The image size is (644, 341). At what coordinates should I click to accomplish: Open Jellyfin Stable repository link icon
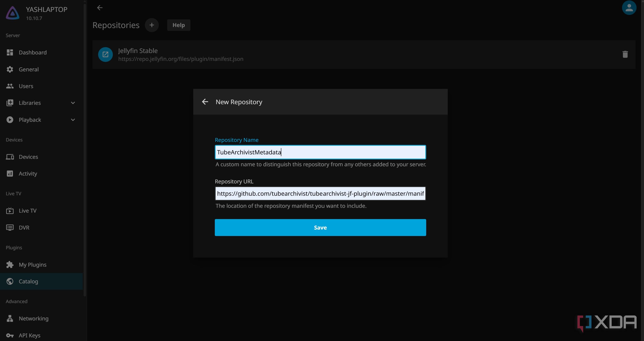(106, 54)
